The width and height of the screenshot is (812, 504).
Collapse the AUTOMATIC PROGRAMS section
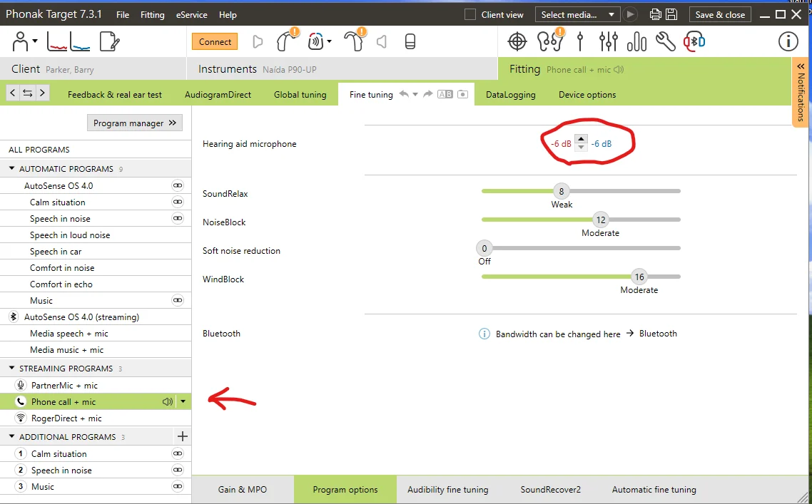click(x=12, y=169)
